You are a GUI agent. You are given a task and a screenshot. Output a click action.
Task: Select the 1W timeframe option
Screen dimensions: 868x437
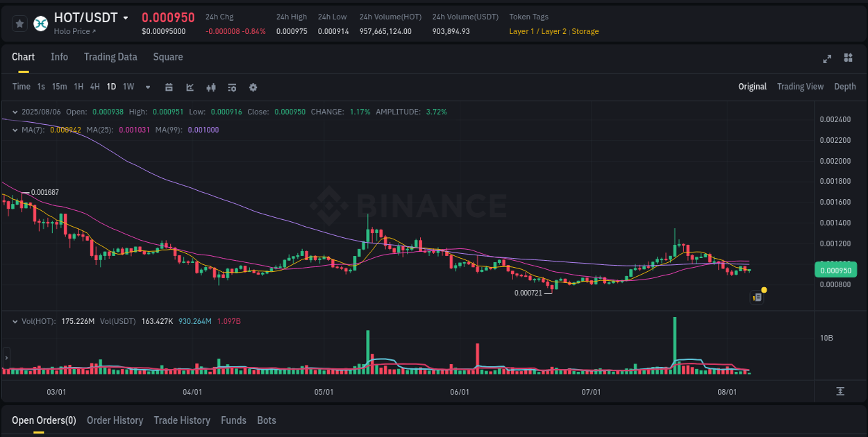pos(128,87)
